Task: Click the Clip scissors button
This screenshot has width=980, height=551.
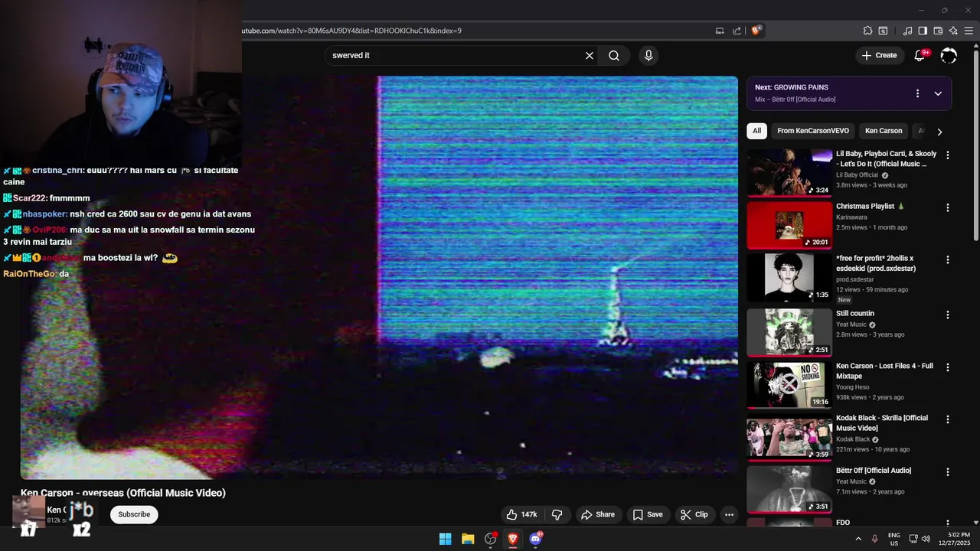Action: (694, 514)
